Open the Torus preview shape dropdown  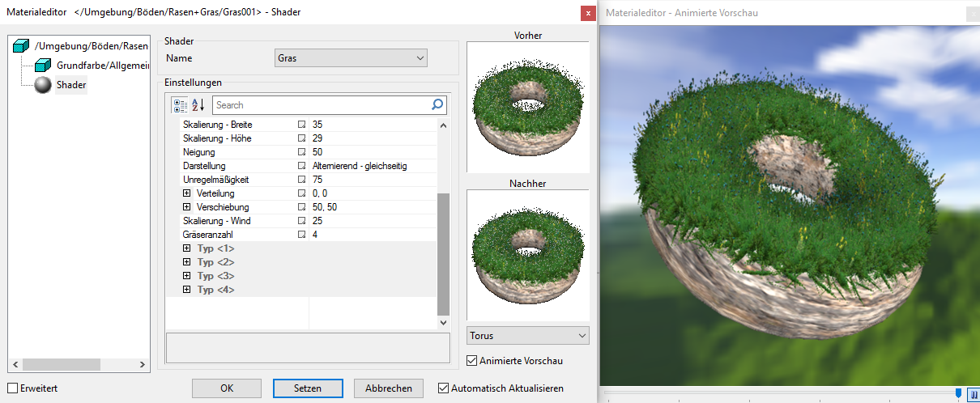tap(528, 335)
